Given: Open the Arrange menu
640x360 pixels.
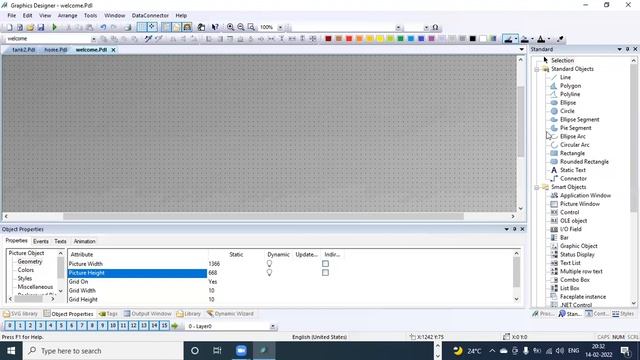Looking at the screenshot, I should click(67, 16).
